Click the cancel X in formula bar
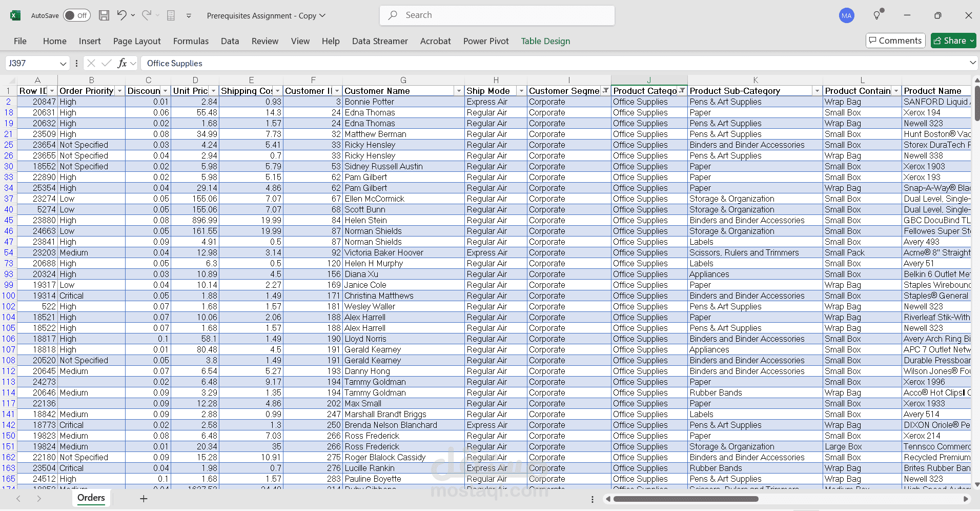Image resolution: width=980 pixels, height=511 pixels. 91,63
